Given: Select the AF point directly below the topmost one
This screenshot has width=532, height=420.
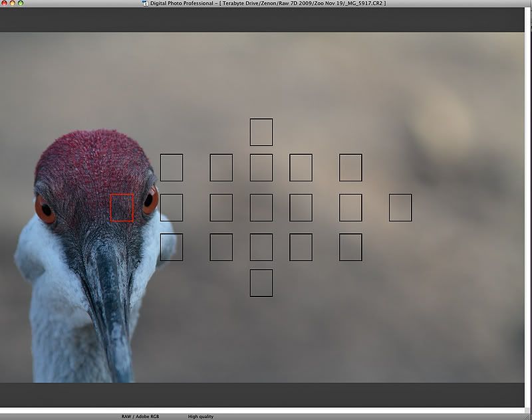Looking at the screenshot, I should point(261,167).
